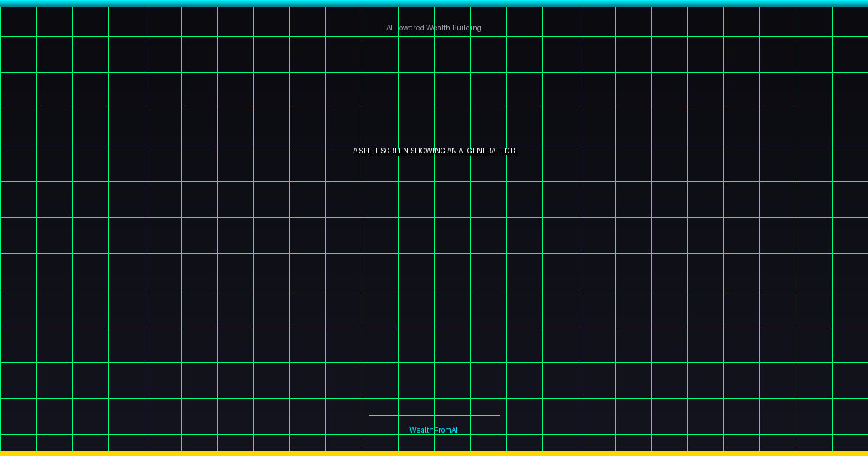Click the word "SPLIT-SCREEN" in the caption
Viewport: 868px width, 456px height.
point(383,151)
